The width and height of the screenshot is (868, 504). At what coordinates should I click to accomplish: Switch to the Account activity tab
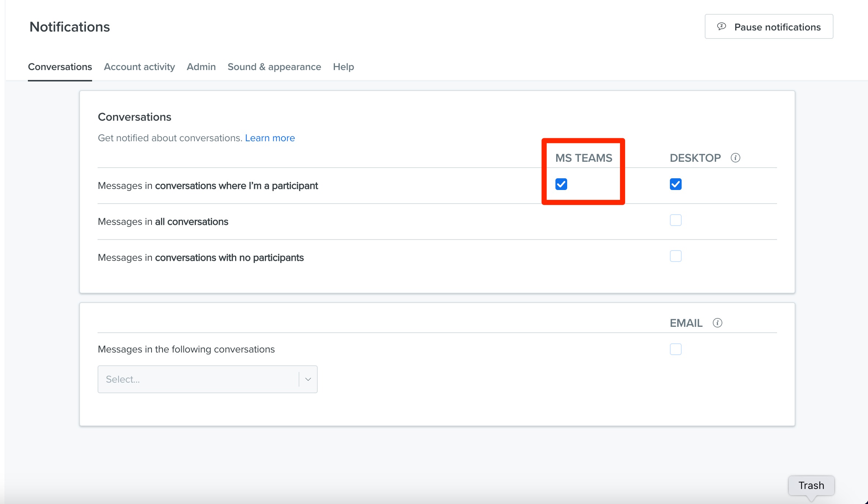coord(139,67)
